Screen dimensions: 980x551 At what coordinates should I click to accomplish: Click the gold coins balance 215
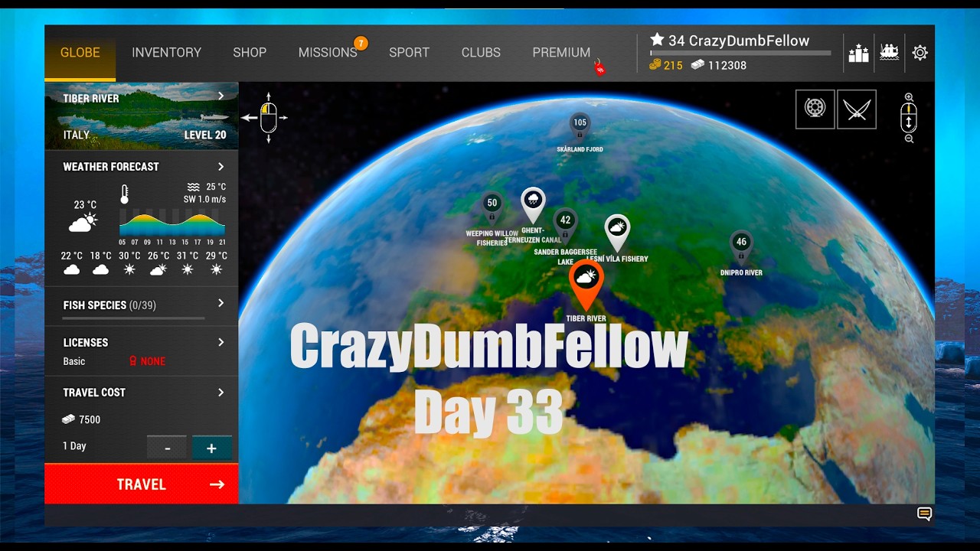click(666, 66)
